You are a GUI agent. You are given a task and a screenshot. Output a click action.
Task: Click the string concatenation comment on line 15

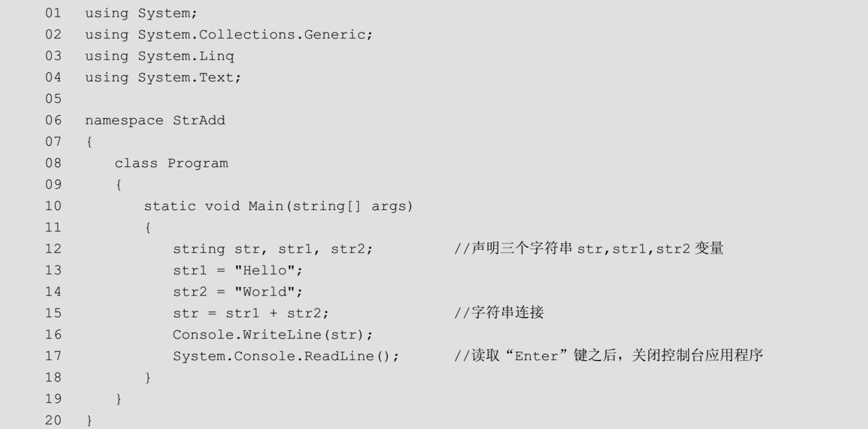point(498,313)
